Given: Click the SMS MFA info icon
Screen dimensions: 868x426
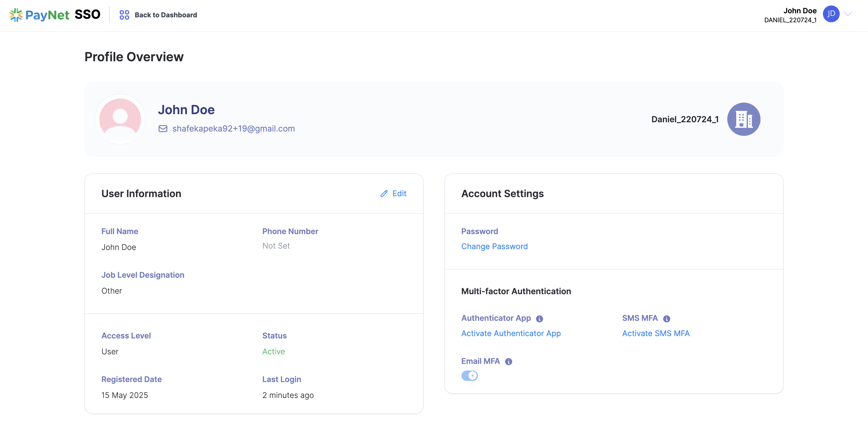Looking at the screenshot, I should tap(667, 319).
